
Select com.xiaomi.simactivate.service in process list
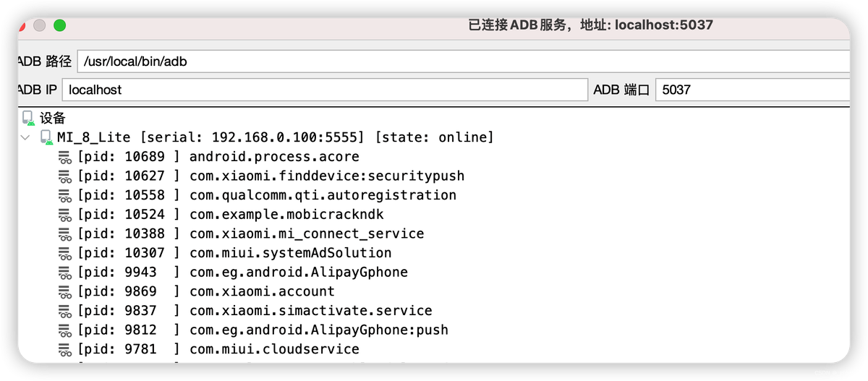(x=310, y=311)
